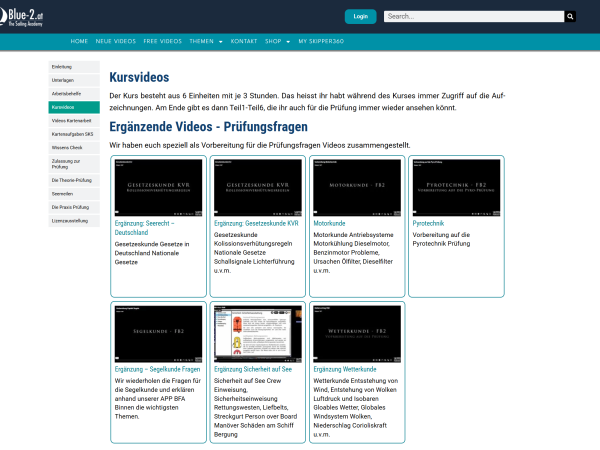The image size is (600, 450).
Task: Go to HOME in the navigation bar
Action: (x=79, y=41)
